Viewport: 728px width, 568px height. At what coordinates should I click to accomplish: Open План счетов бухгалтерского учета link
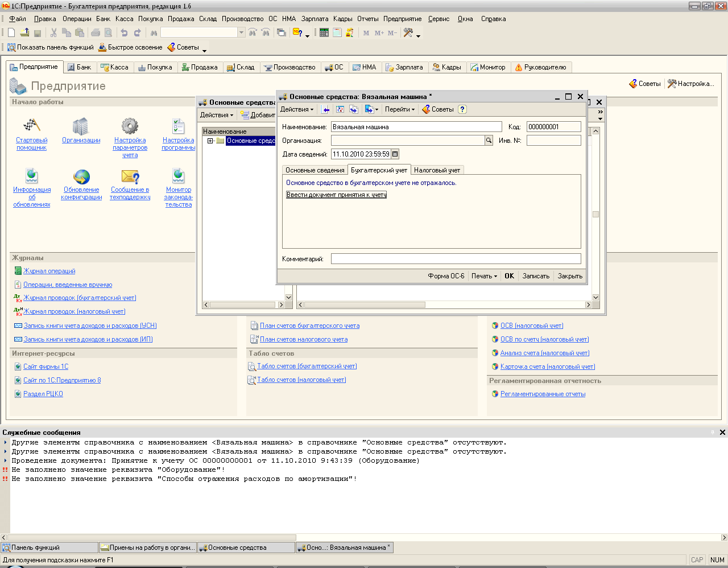pos(309,326)
